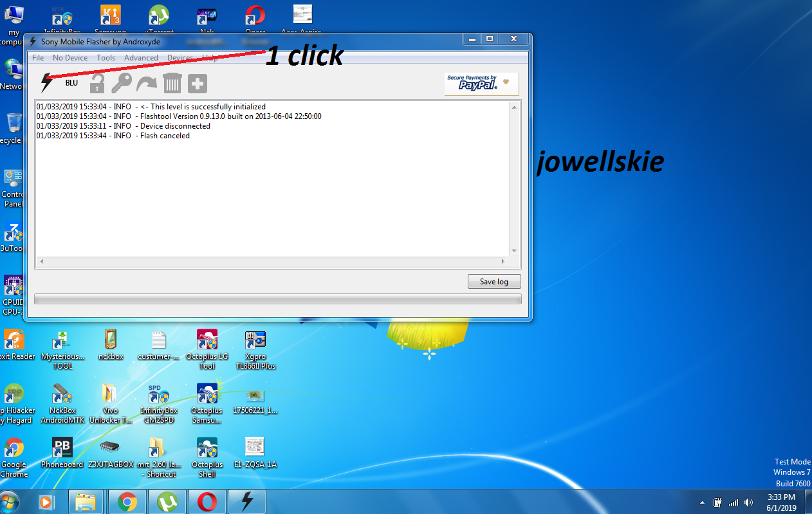Select the Octoplus Samsung desktop icon

coord(207,404)
